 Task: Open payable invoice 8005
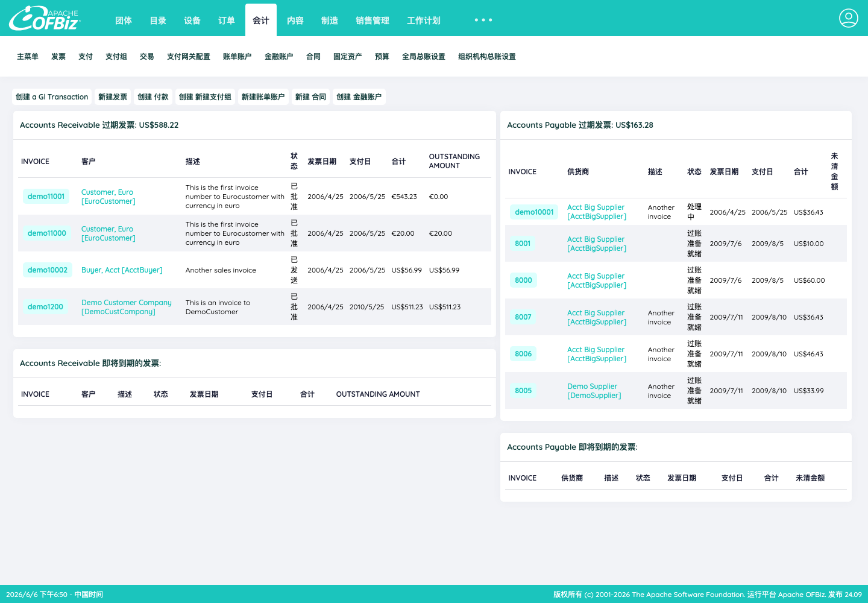523,391
